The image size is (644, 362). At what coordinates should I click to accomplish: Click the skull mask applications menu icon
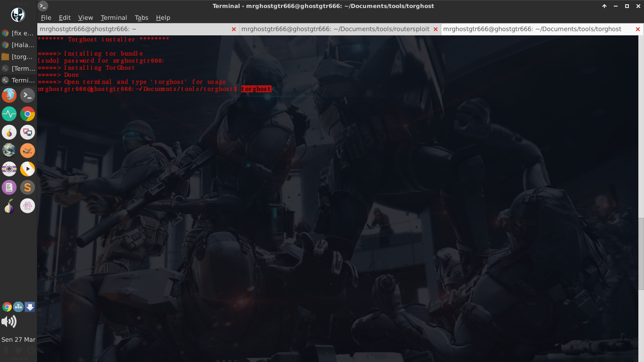point(18,14)
